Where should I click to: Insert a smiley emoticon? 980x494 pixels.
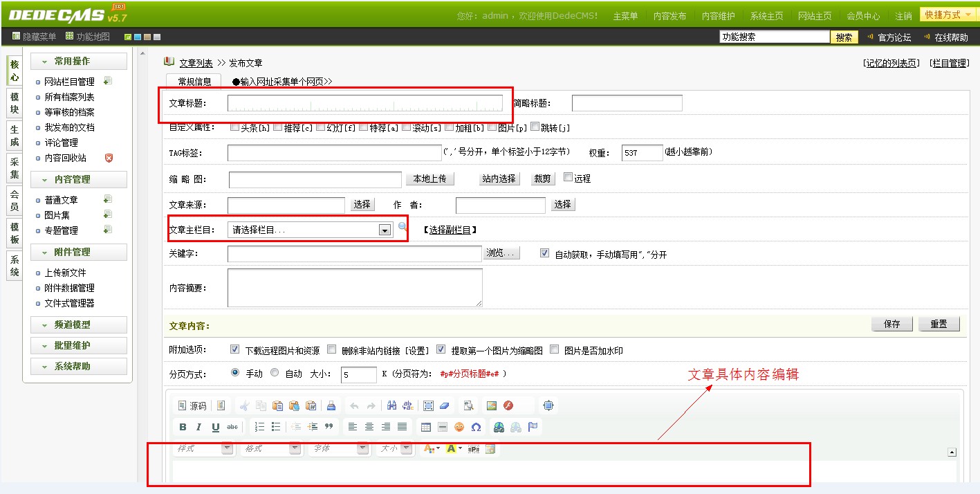(x=459, y=427)
